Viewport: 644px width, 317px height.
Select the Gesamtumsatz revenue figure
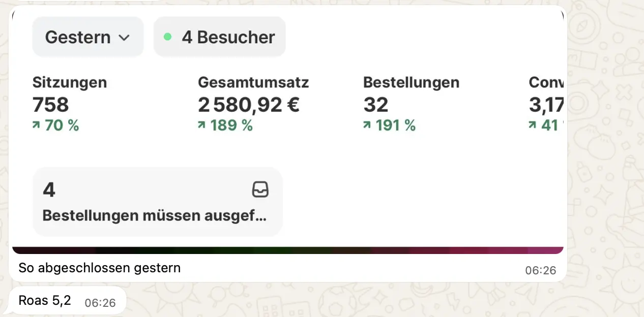pos(249,105)
